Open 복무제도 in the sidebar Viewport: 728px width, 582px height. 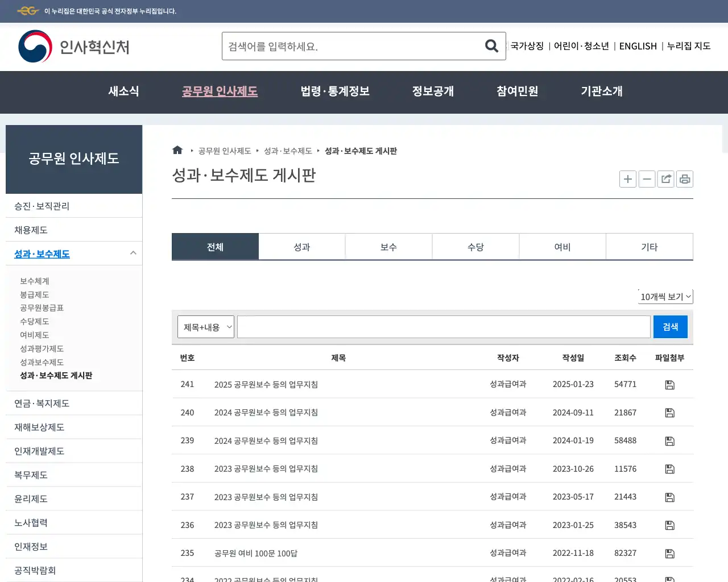pos(74,475)
